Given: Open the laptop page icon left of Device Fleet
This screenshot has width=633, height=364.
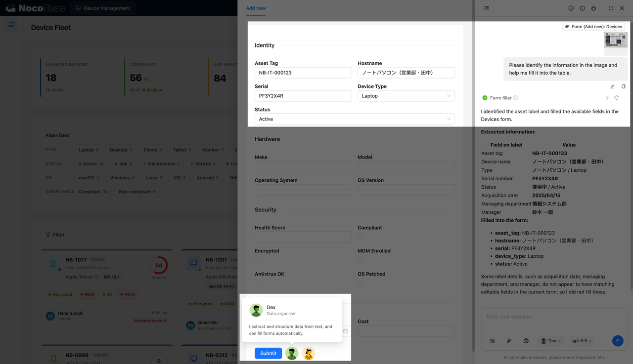Looking at the screenshot, I should (11, 25).
